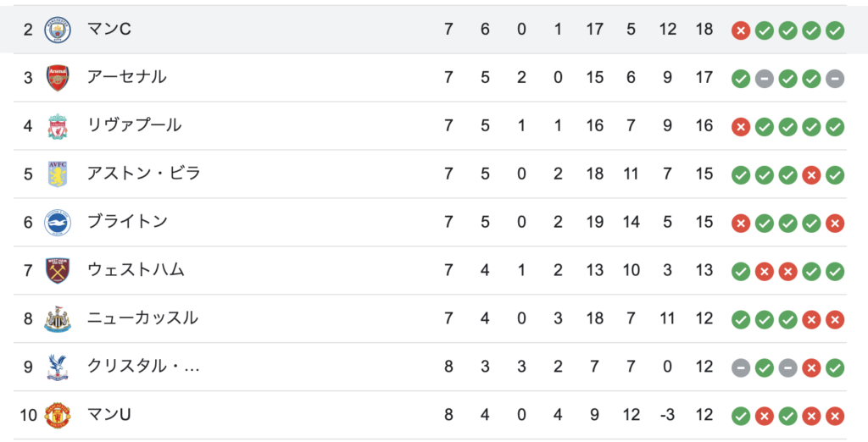This screenshot has height=442, width=868.
Task: Select the truncated クリスタル team name
Action: coord(142,366)
